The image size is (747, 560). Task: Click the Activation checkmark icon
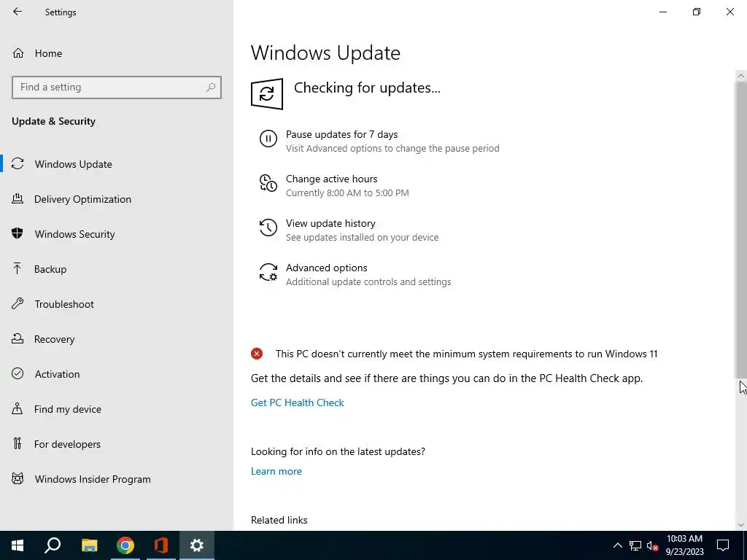[18, 374]
